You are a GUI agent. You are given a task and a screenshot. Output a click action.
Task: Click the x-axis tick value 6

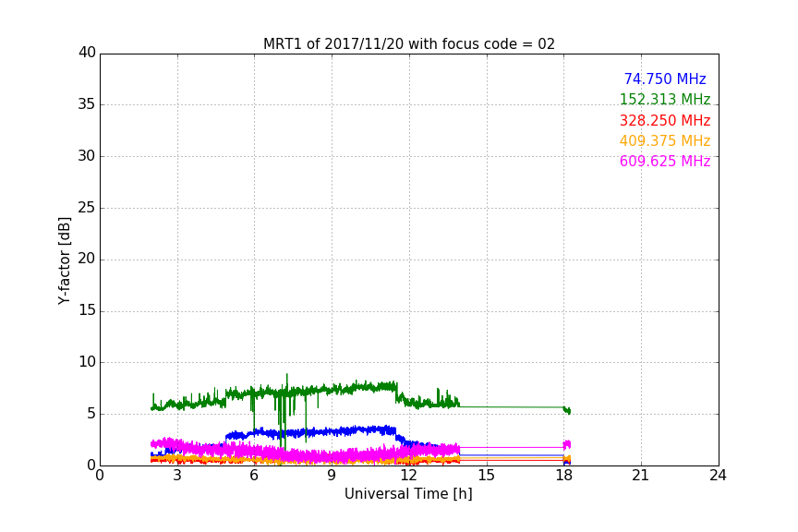pyautogui.click(x=254, y=476)
